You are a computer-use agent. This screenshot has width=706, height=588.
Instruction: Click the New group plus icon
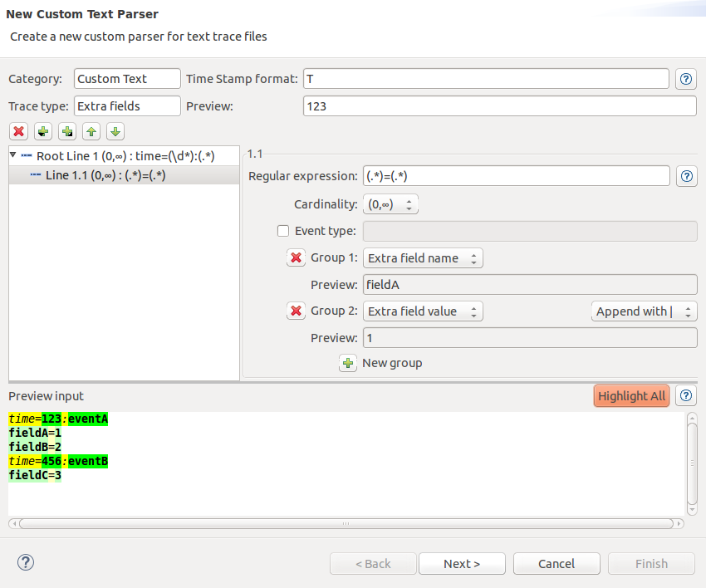tap(348, 363)
